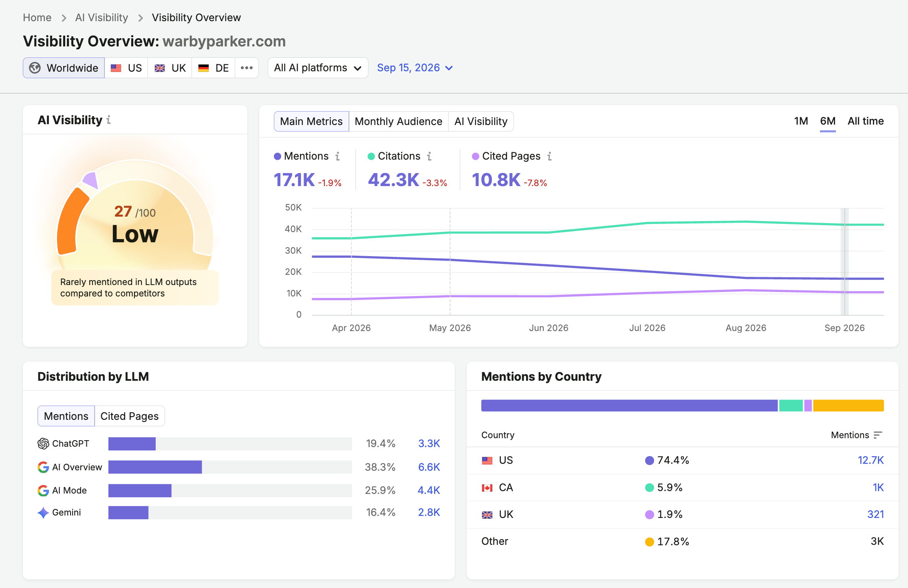The width and height of the screenshot is (908, 588).
Task: Click the ChatGPT distribution progress bar
Action: click(x=230, y=444)
